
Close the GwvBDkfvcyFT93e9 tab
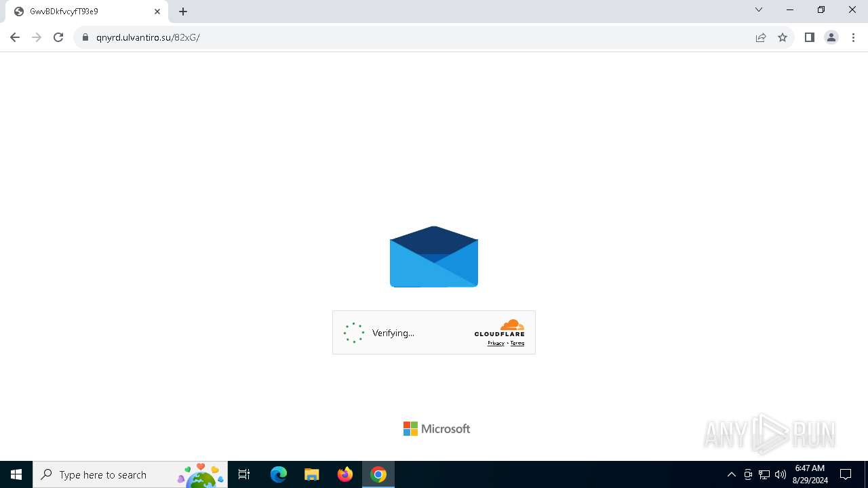click(157, 12)
